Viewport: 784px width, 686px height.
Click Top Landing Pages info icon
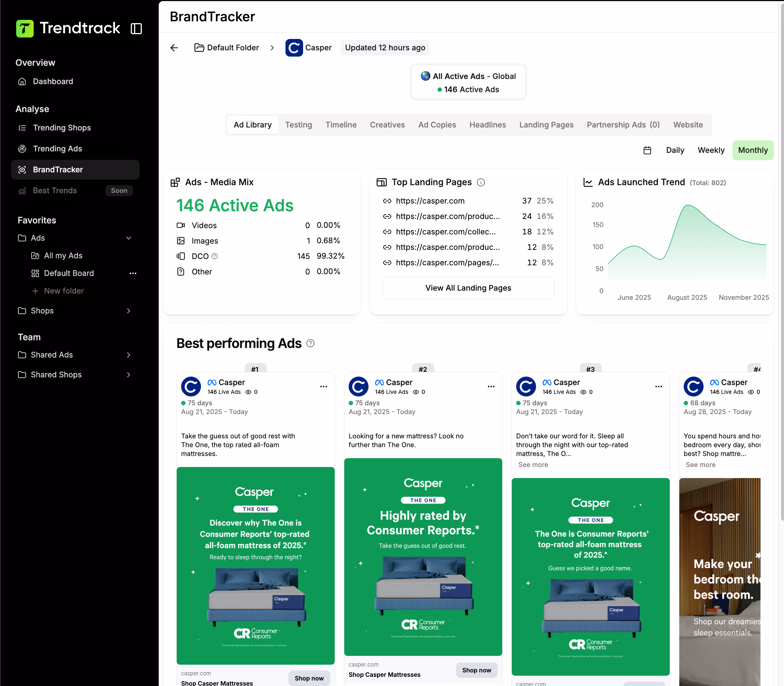click(481, 183)
